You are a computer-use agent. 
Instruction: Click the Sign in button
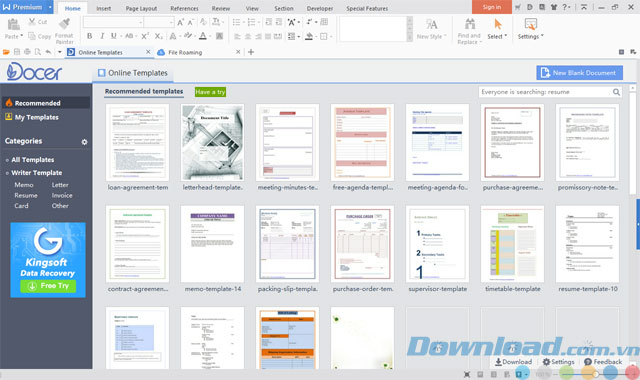point(491,7)
